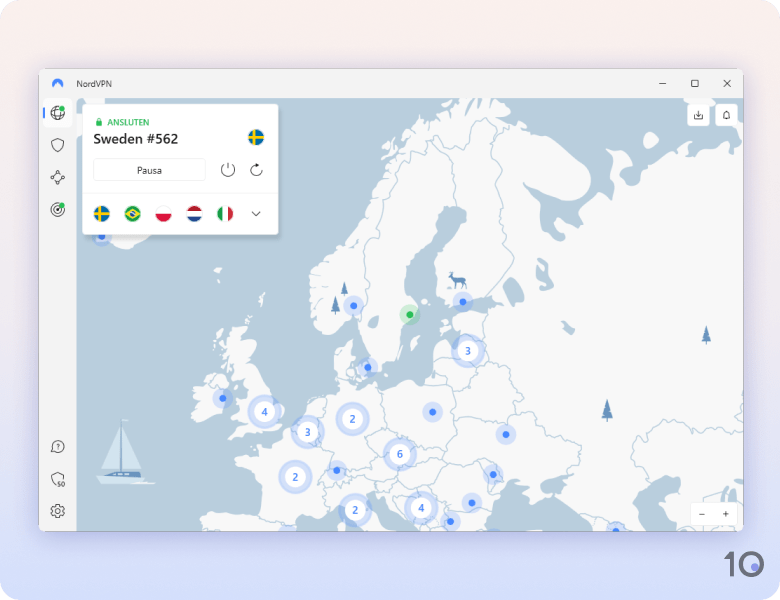Click the reconnect refresh icon
Image resolution: width=780 pixels, height=600 pixels.
pos(256,170)
